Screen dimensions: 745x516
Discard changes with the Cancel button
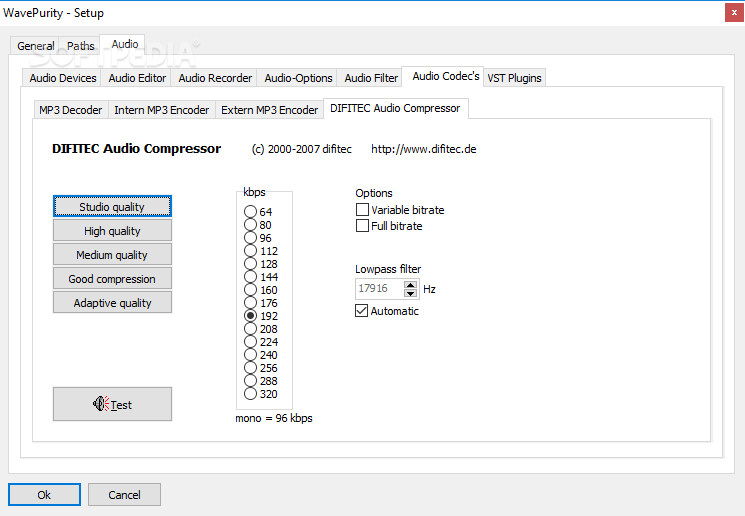point(124,495)
